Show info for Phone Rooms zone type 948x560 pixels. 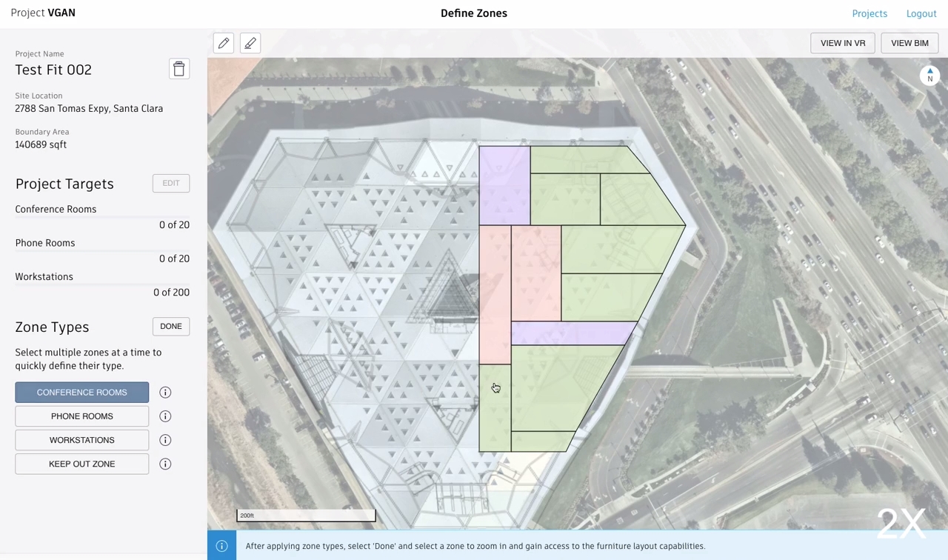165,416
